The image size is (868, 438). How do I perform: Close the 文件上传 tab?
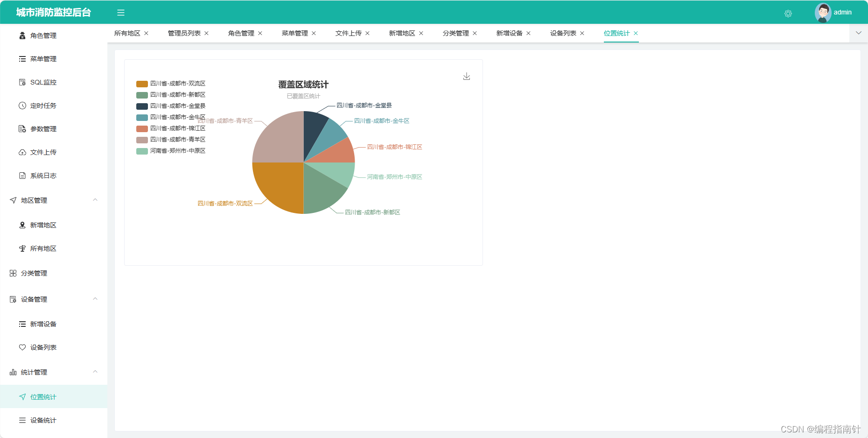point(367,33)
